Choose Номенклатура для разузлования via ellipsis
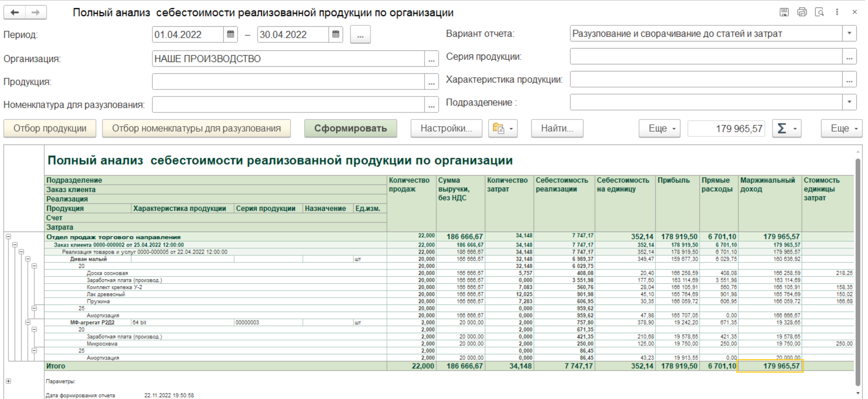The height and width of the screenshot is (399, 868). [x=431, y=104]
